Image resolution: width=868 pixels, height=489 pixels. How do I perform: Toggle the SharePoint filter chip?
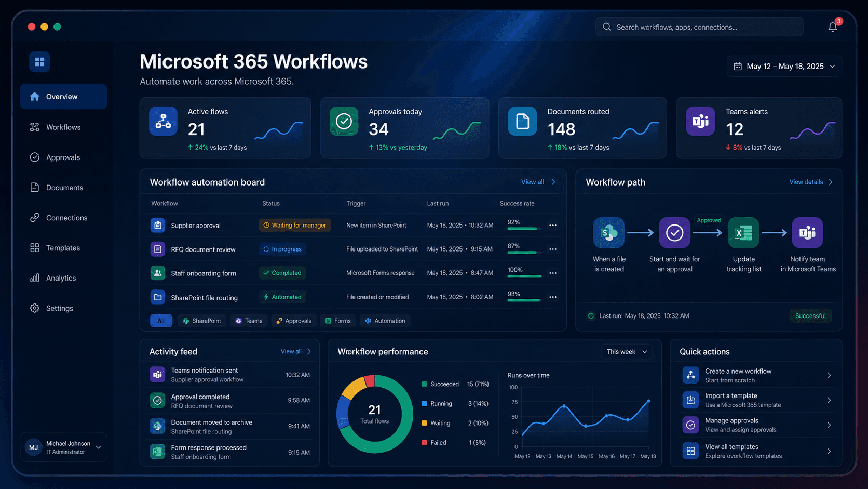(202, 321)
